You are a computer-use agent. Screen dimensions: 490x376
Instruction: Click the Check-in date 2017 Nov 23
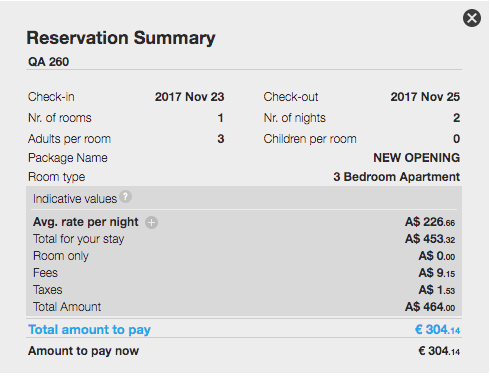[x=189, y=97]
